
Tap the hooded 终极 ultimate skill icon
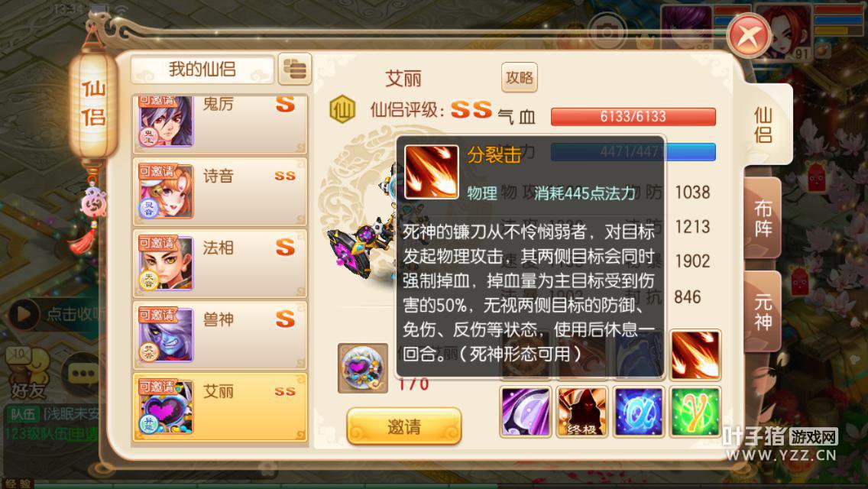pyautogui.click(x=581, y=412)
